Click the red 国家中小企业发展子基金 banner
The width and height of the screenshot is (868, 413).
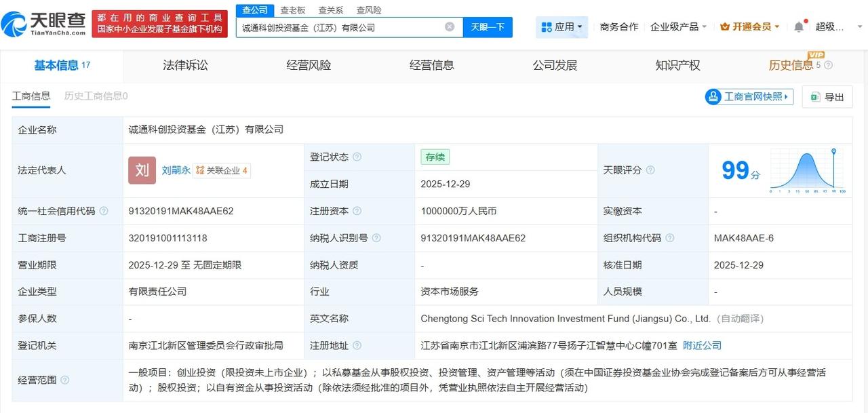tap(159, 24)
